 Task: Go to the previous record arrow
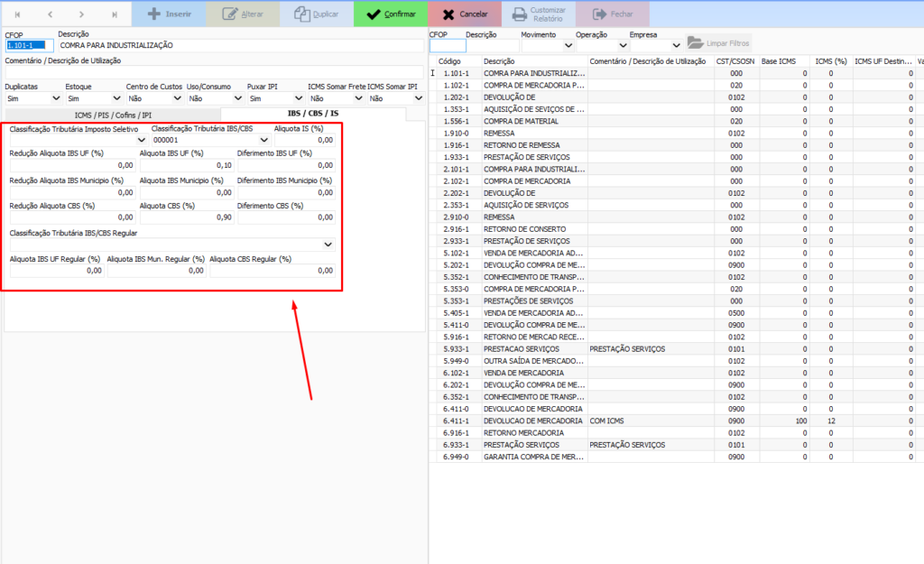point(50,14)
